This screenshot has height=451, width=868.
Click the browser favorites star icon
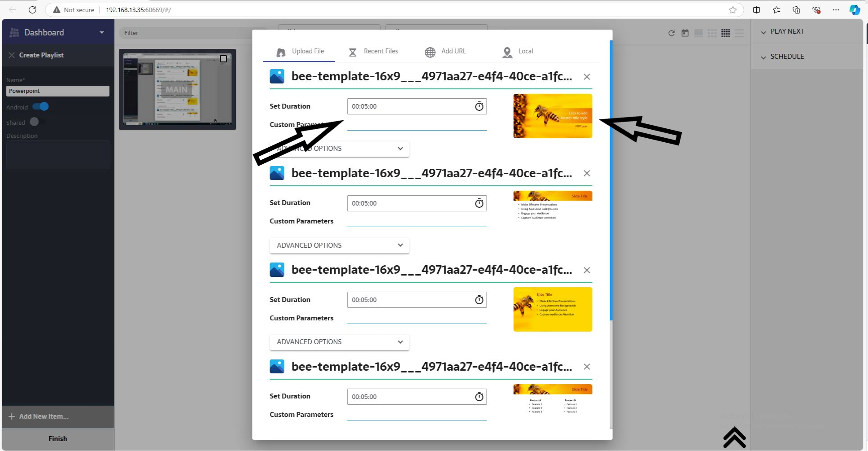(x=733, y=10)
